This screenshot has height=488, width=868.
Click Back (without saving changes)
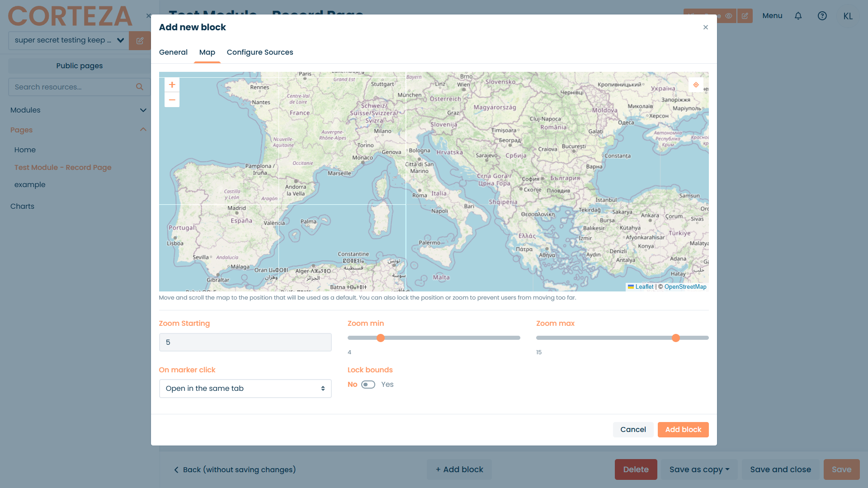(235, 470)
